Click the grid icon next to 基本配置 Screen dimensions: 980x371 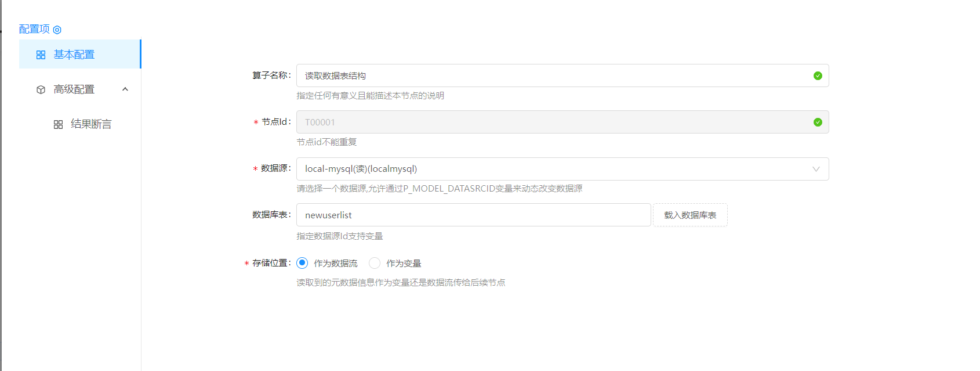(41, 55)
